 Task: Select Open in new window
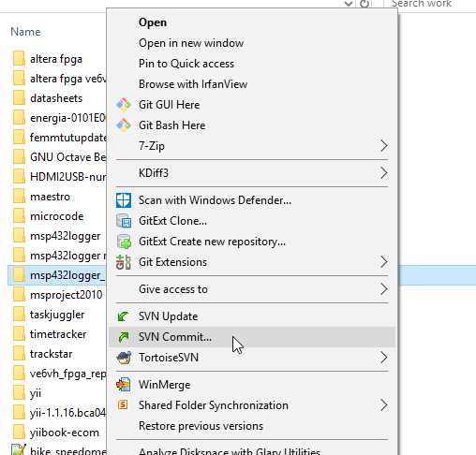click(x=191, y=43)
